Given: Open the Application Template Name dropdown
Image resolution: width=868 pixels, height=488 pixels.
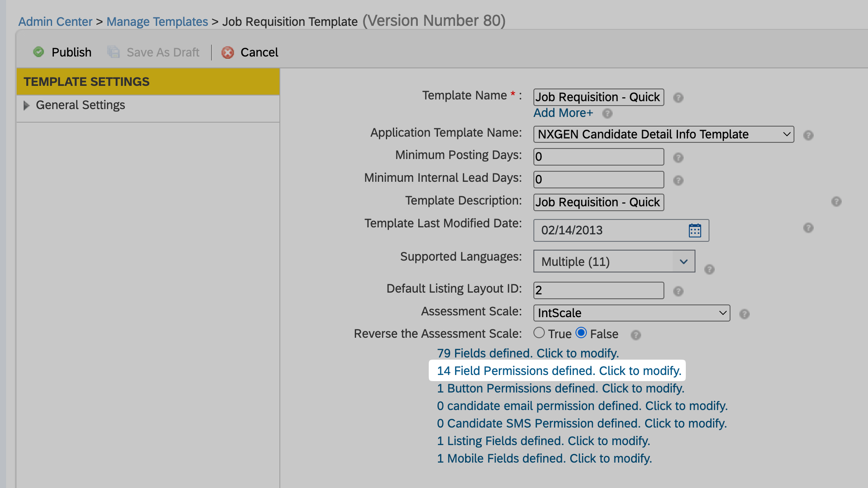Looking at the screenshot, I should 663,134.
